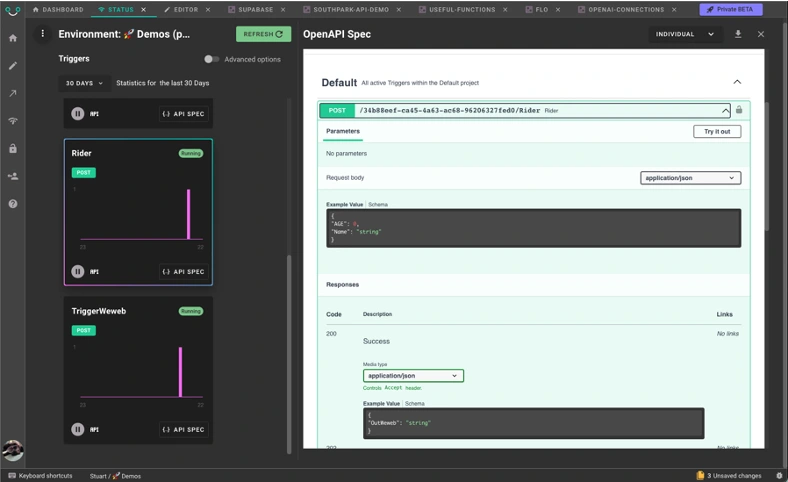
Task: Open the help question mark icon
Action: pyautogui.click(x=13, y=204)
